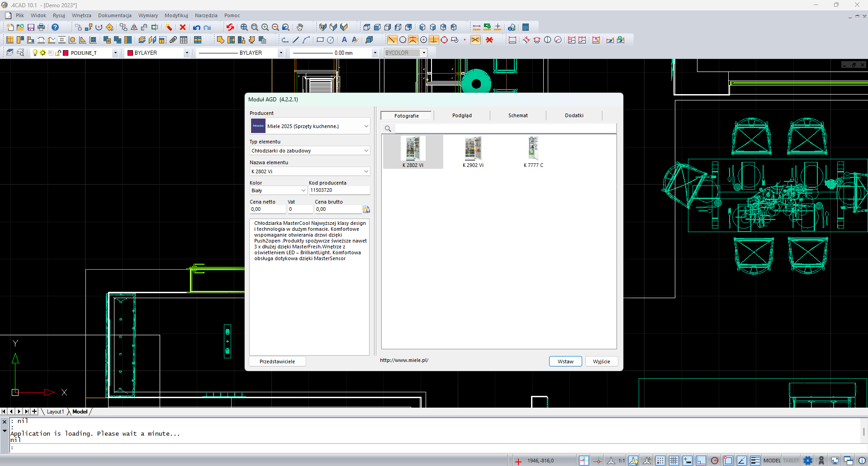Toggle snap dots in status bar
The height and width of the screenshot is (466, 868).
660,461
